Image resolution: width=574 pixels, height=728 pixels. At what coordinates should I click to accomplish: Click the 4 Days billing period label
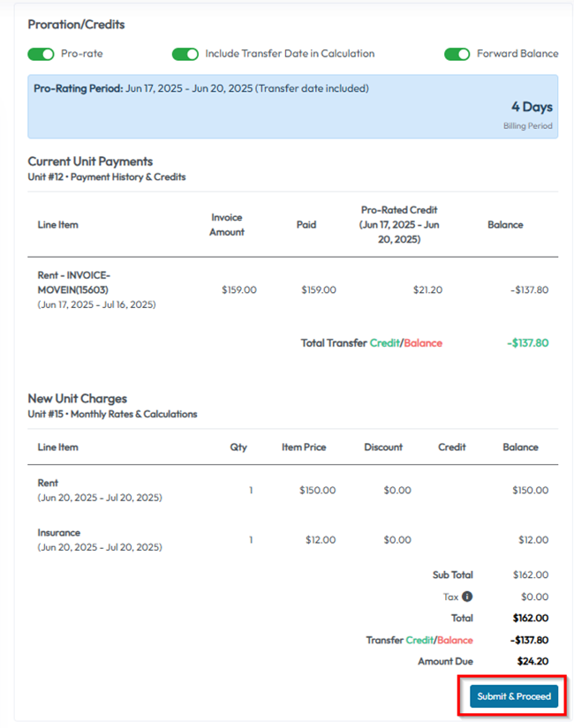click(532, 107)
